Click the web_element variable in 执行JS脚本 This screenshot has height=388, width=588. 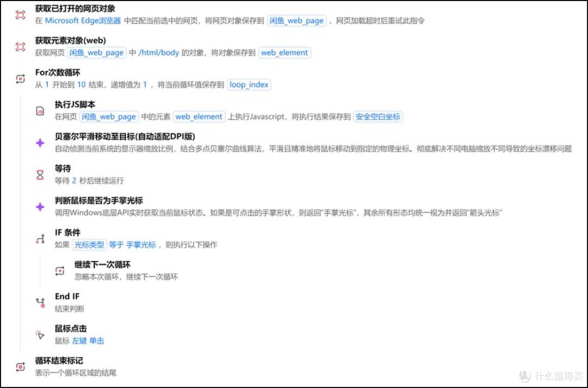coord(199,116)
